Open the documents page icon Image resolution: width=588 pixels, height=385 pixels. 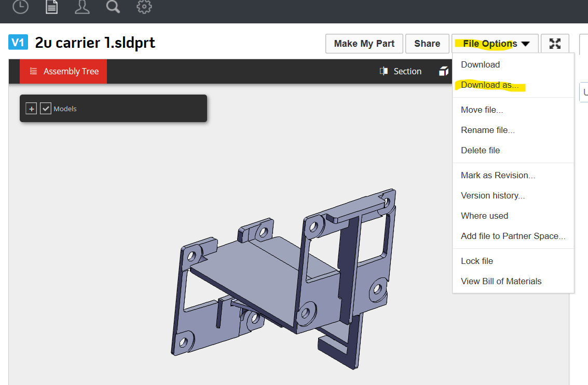point(52,6)
